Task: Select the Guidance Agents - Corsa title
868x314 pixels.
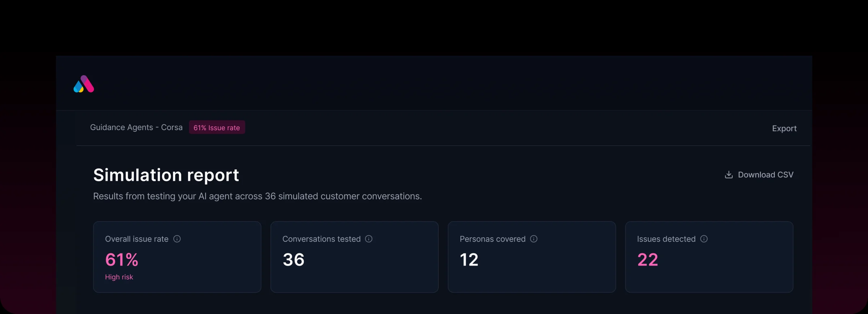Action: pyautogui.click(x=136, y=127)
